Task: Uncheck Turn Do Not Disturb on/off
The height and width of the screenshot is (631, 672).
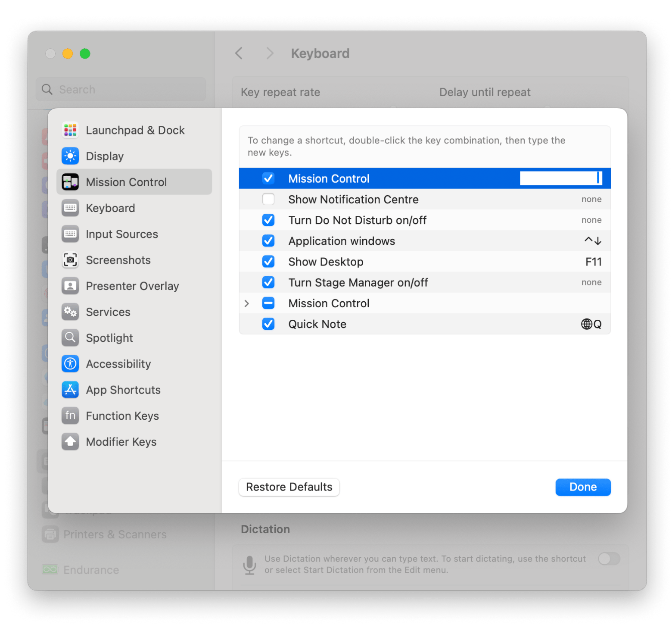Action: click(x=268, y=220)
